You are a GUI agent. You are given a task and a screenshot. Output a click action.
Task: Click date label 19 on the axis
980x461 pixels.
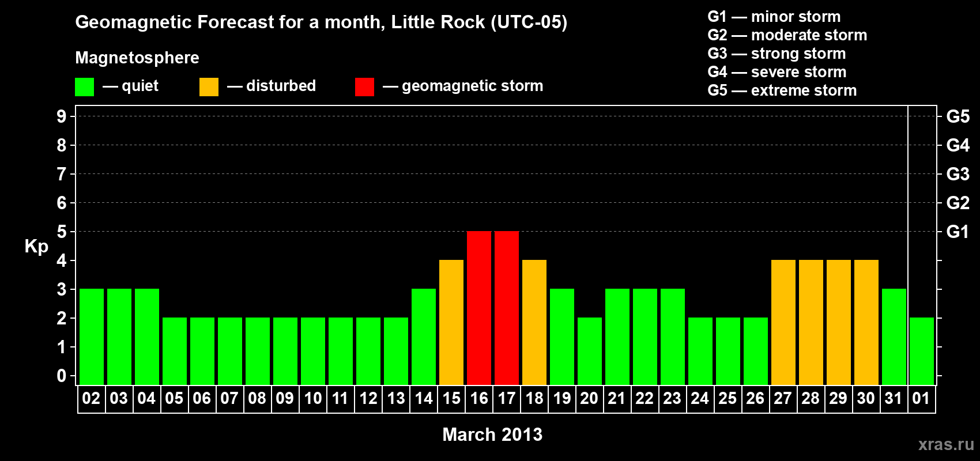tap(562, 399)
